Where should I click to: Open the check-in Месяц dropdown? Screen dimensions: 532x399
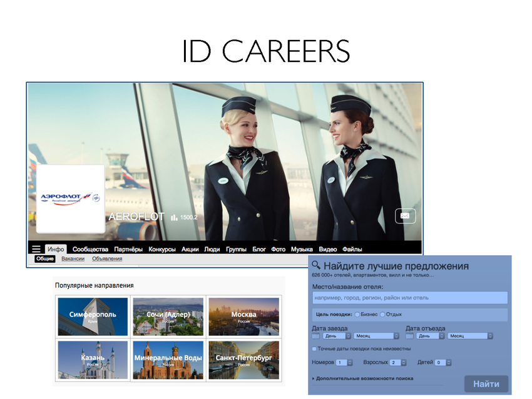pos(376,336)
